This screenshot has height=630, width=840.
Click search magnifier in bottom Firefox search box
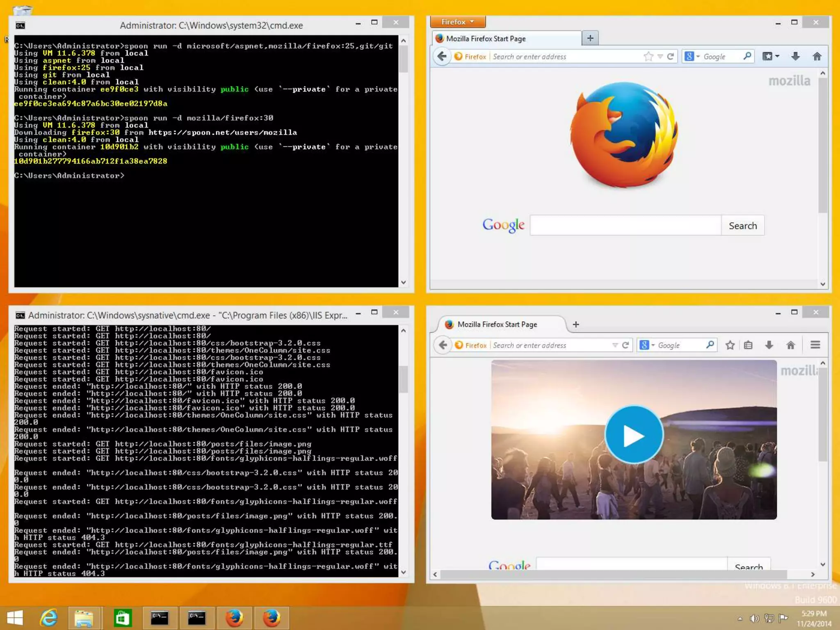point(710,345)
